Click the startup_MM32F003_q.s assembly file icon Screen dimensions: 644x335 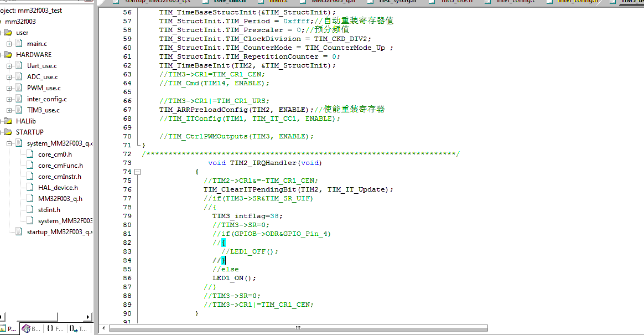[19, 232]
